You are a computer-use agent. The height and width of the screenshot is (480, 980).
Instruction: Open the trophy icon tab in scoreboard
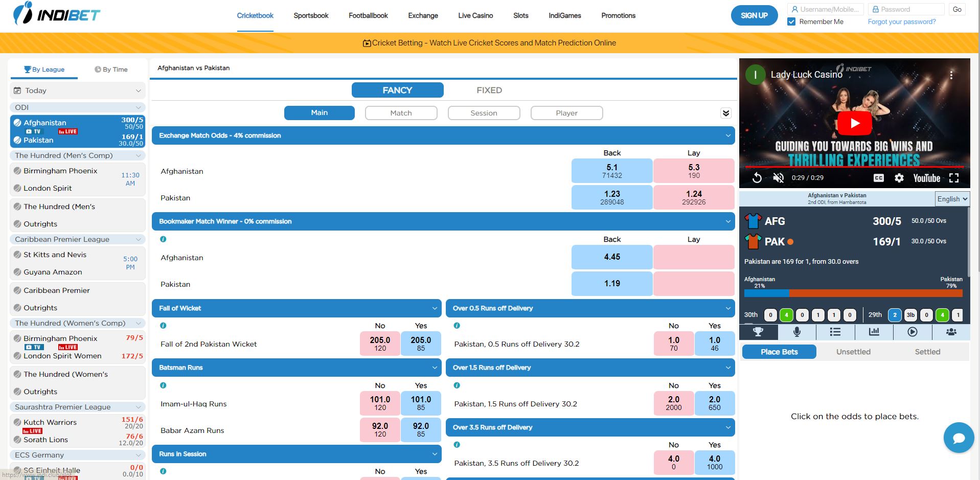(758, 332)
